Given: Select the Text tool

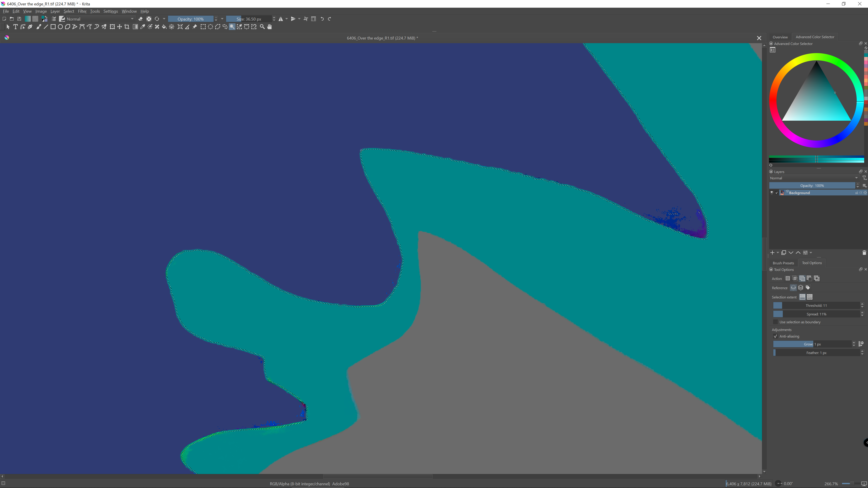Looking at the screenshot, I should coord(16,27).
